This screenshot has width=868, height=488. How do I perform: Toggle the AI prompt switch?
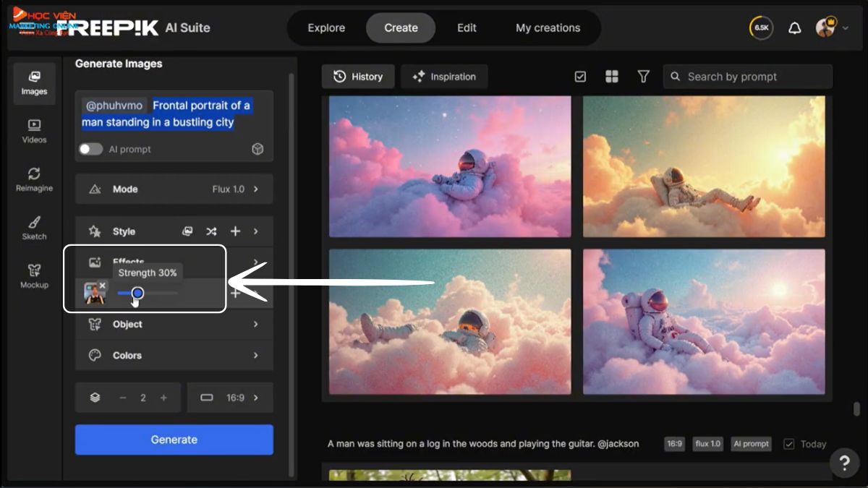90,149
